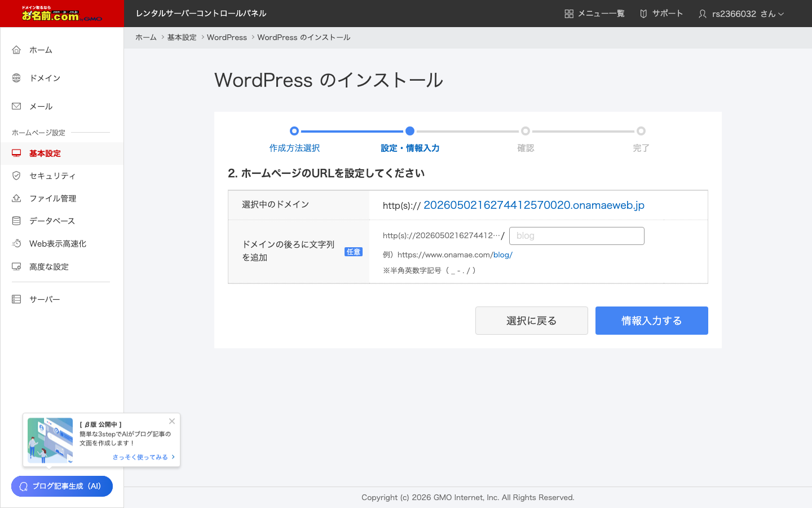
Task: Close the β版 公開中 popup
Action: (172, 421)
